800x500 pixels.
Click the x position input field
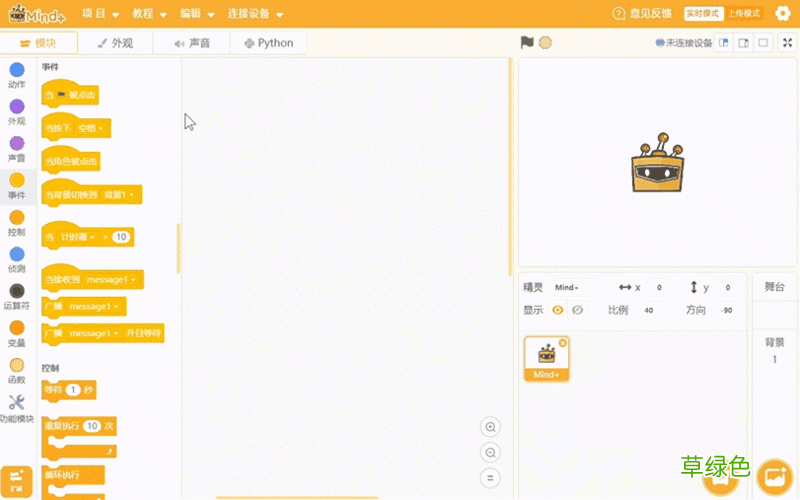(659, 288)
